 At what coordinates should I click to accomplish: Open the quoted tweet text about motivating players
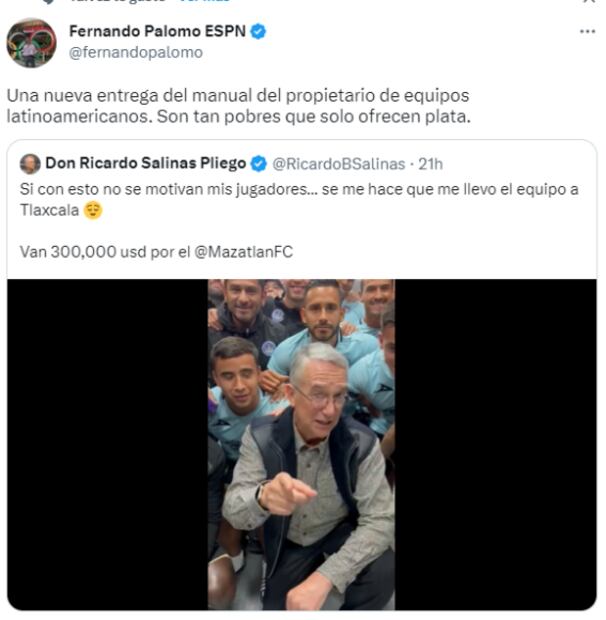(x=299, y=200)
